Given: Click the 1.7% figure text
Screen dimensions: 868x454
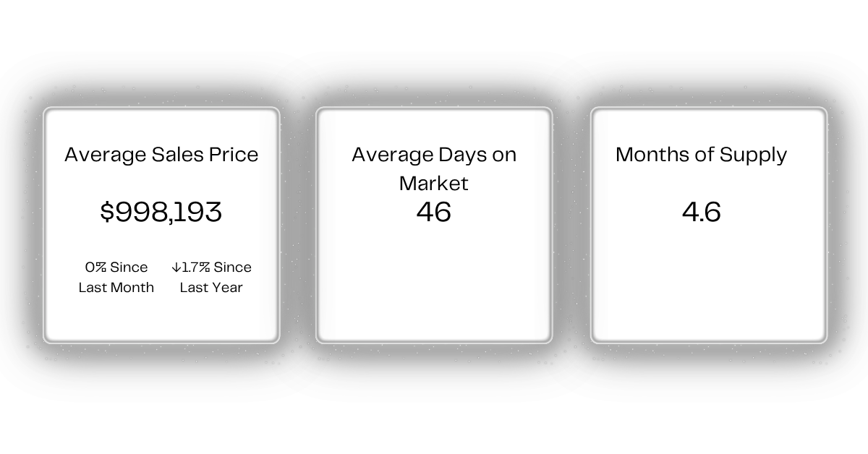Looking at the screenshot, I should click(195, 267).
